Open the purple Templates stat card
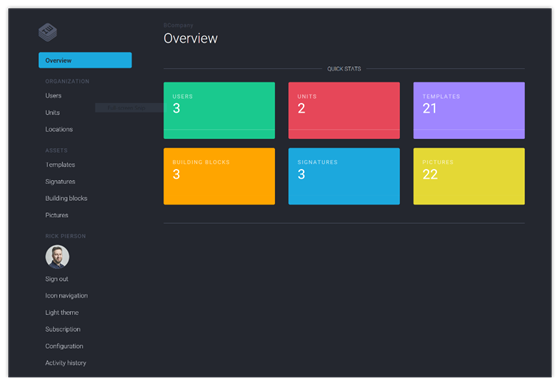 tap(469, 110)
